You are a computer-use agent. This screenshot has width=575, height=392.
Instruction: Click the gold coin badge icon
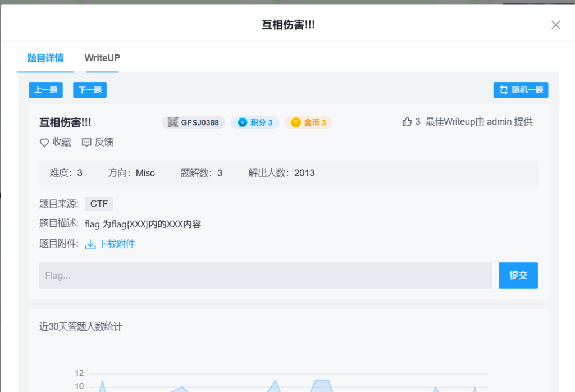(296, 122)
